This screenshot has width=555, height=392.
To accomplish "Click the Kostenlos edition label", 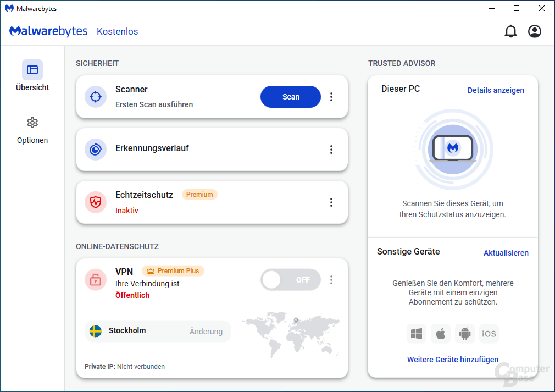I will tap(117, 31).
